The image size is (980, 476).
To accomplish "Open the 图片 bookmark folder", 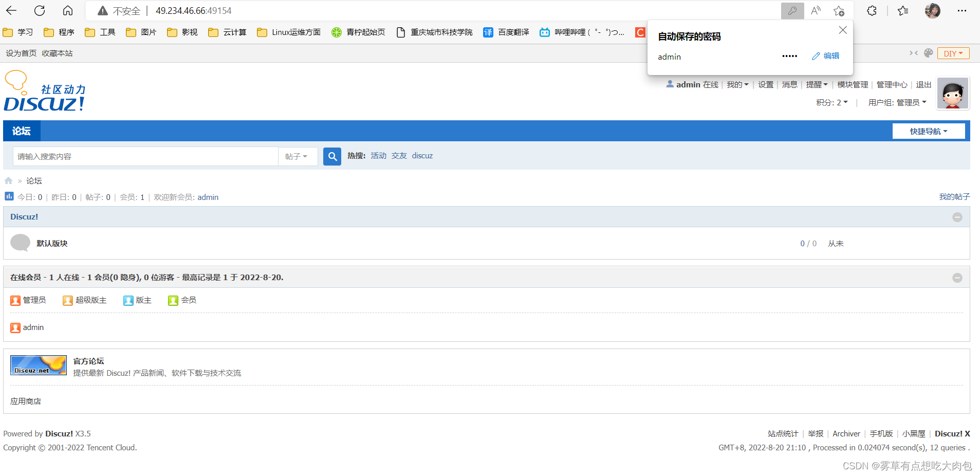I will click(x=141, y=32).
